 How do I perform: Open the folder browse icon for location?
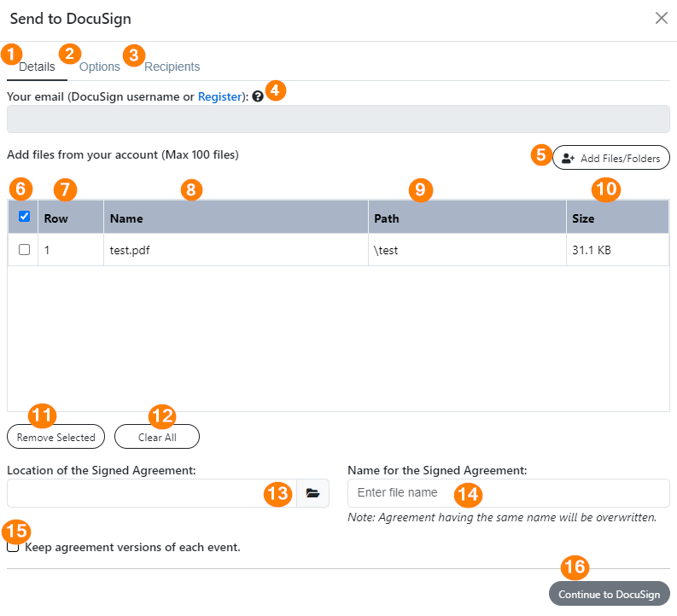[x=312, y=492]
